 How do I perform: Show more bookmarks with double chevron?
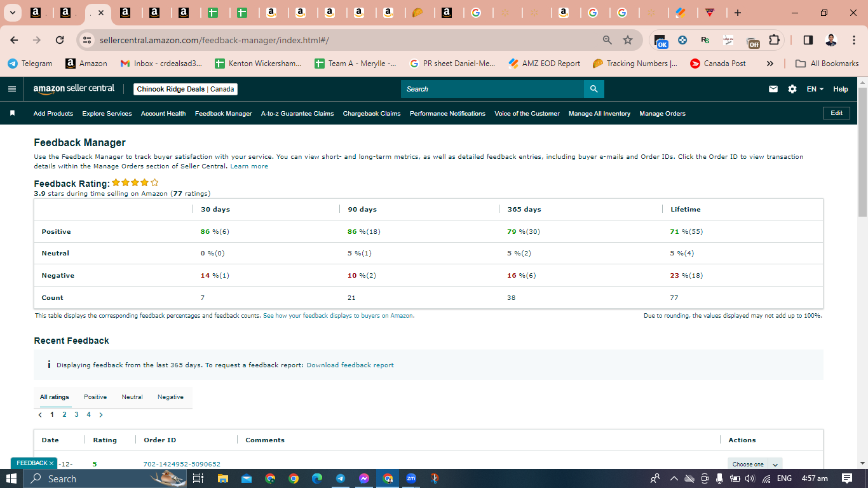(770, 64)
